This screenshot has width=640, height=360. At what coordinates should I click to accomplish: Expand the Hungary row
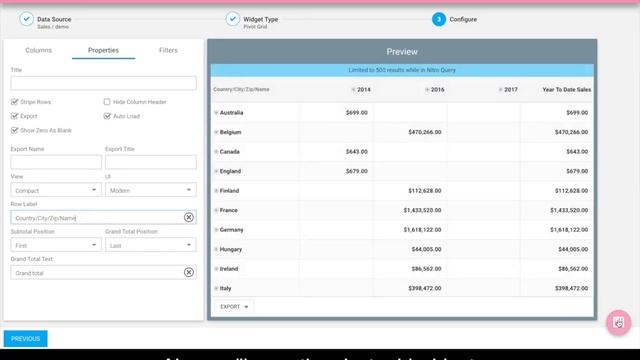[x=216, y=249]
